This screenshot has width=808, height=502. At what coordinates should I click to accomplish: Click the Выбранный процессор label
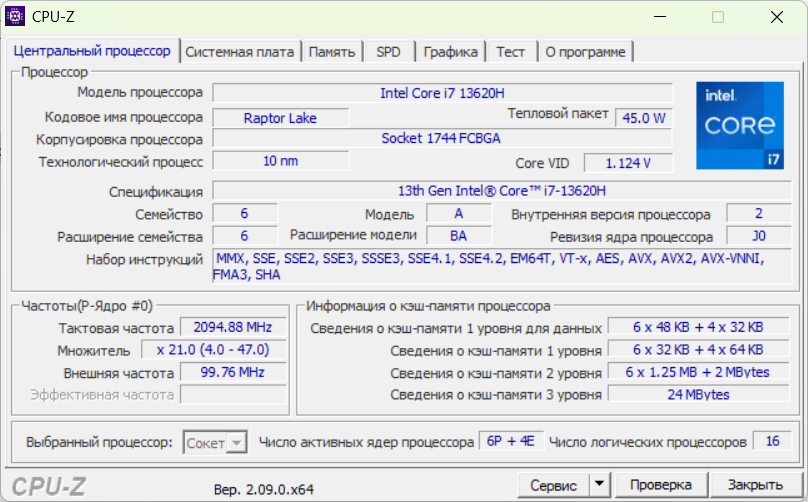(x=99, y=442)
